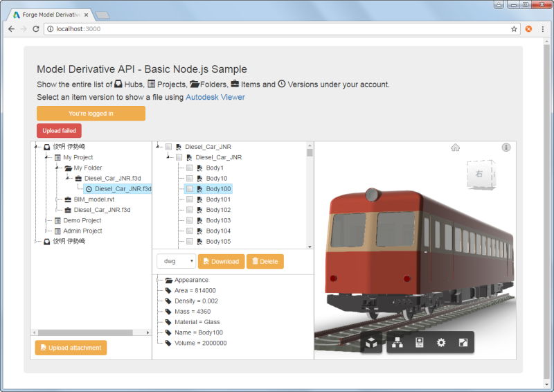Collapse the Diesel_Car_JNR.f3d item node
Viewport: 554px width, 392px height.
pyautogui.click(x=67, y=178)
